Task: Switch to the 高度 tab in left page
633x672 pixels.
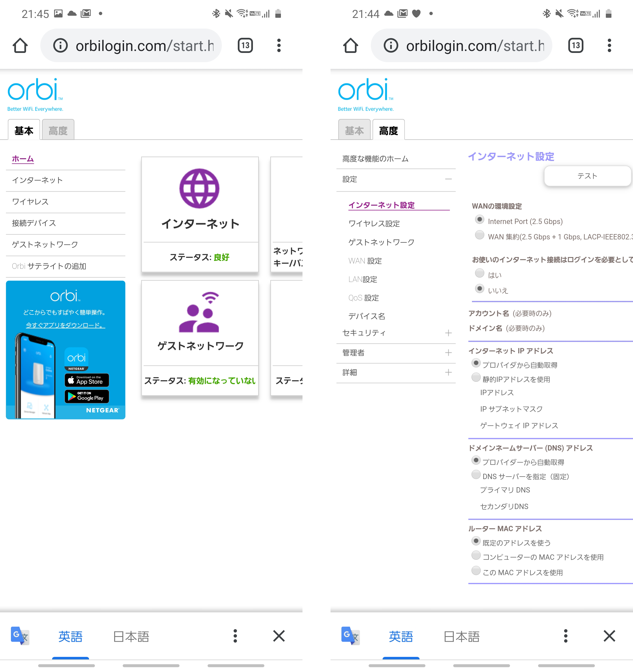Action: click(58, 130)
